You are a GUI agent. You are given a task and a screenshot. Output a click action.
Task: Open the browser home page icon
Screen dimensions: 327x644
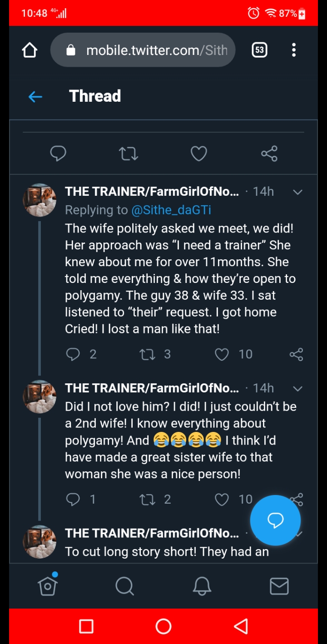coord(30,50)
